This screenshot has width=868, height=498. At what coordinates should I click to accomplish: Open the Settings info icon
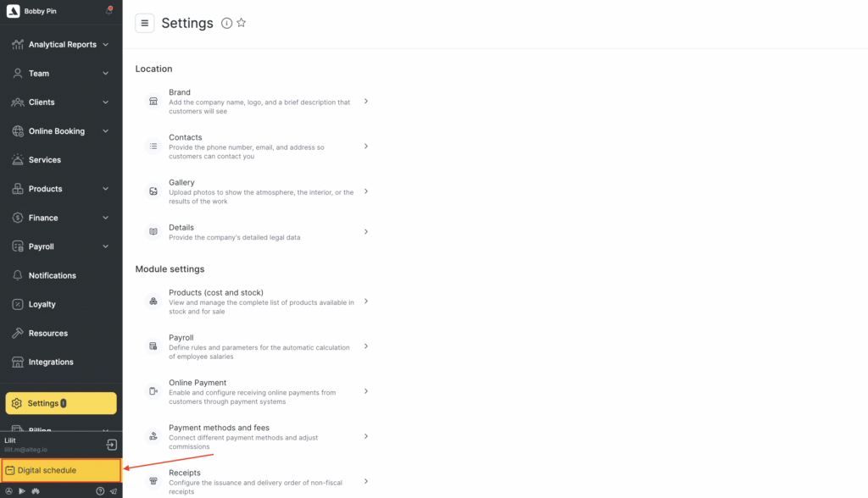coord(226,23)
